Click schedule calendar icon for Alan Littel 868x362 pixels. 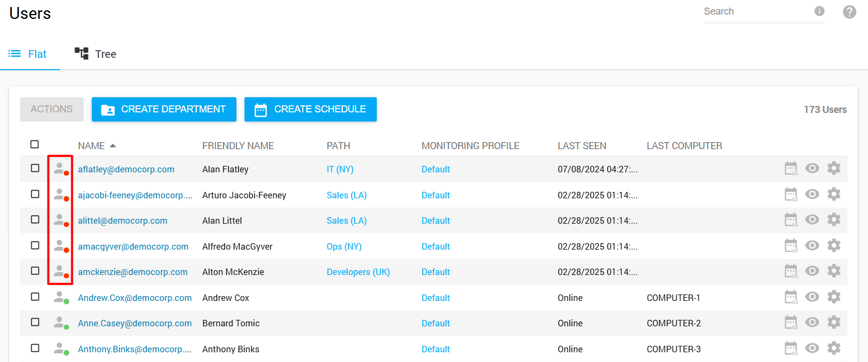coord(791,220)
